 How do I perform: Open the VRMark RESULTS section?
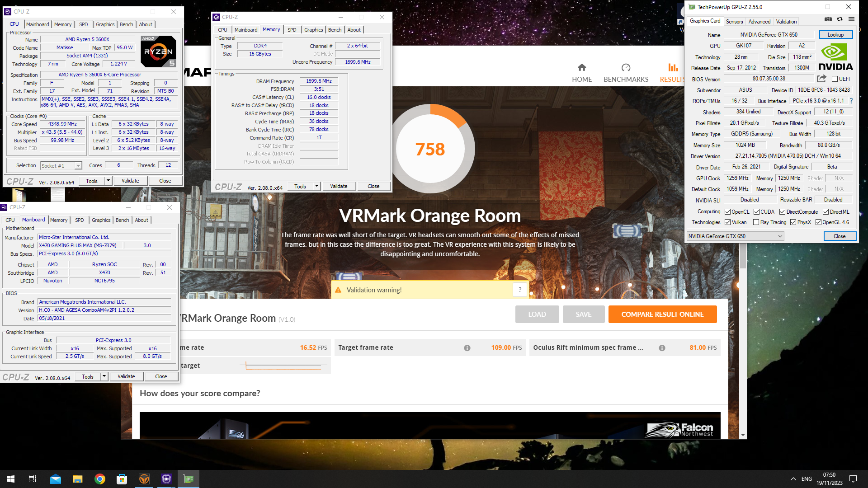coord(672,73)
